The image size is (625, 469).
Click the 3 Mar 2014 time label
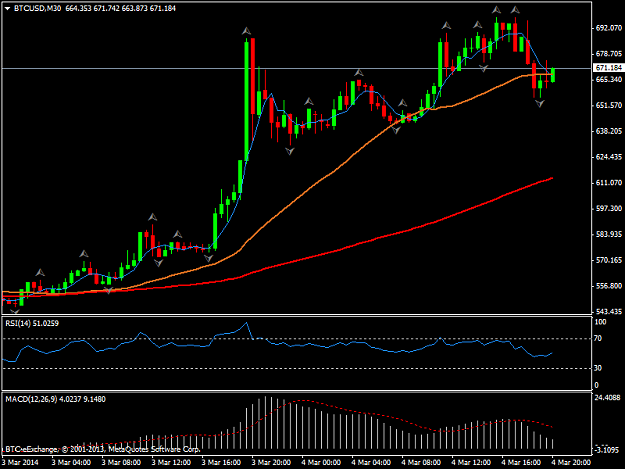(x=20, y=462)
